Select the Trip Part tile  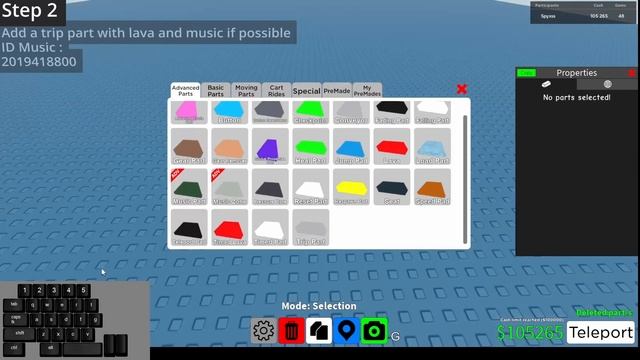(x=311, y=228)
